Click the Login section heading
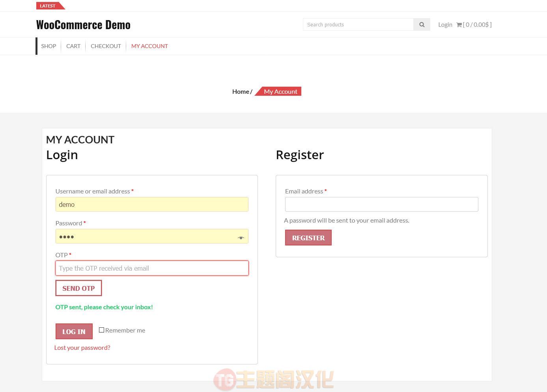This screenshot has height=392, width=547. [62, 155]
